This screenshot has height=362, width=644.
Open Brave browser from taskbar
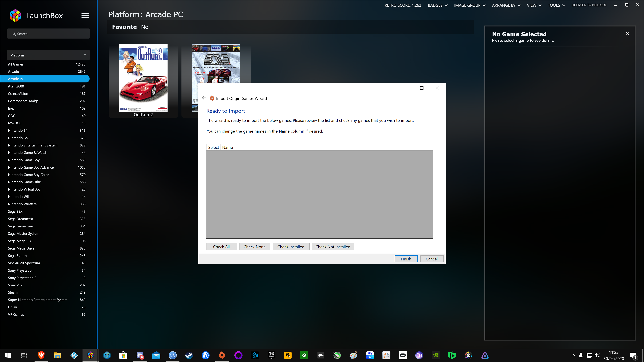coord(41,355)
